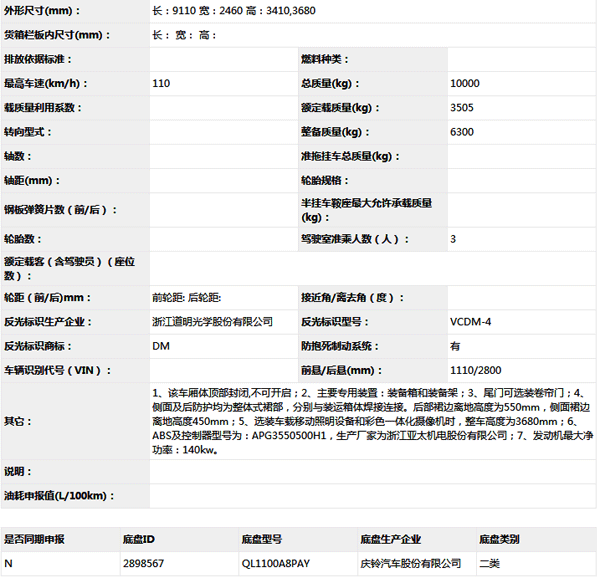Screen dimensions: 600x578
Task: Click the 最高车速 value 110
Action: click(x=160, y=84)
